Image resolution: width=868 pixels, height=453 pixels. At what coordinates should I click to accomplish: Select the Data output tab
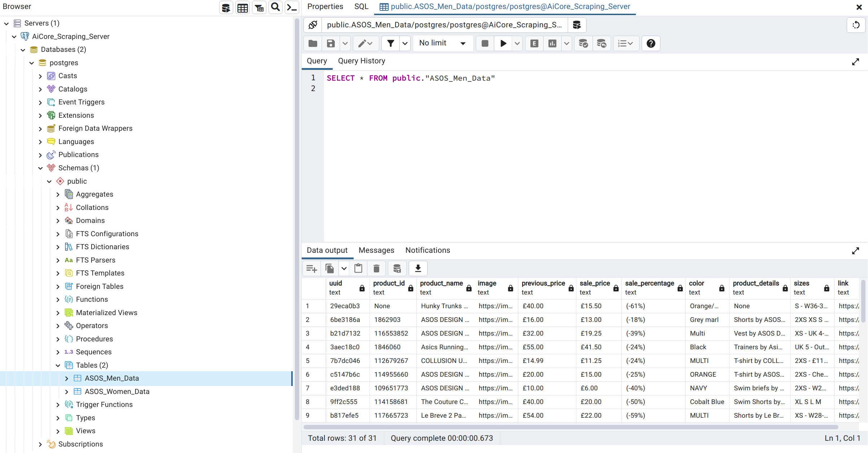(x=327, y=250)
